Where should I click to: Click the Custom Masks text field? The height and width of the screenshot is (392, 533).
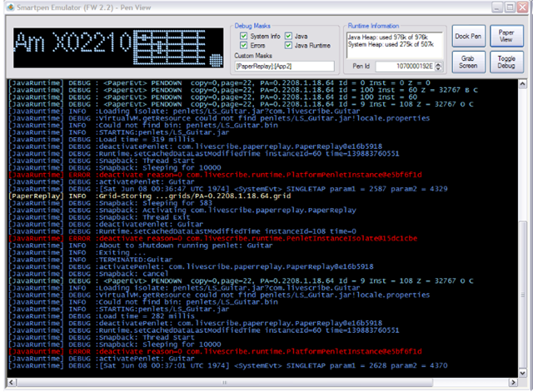click(284, 66)
